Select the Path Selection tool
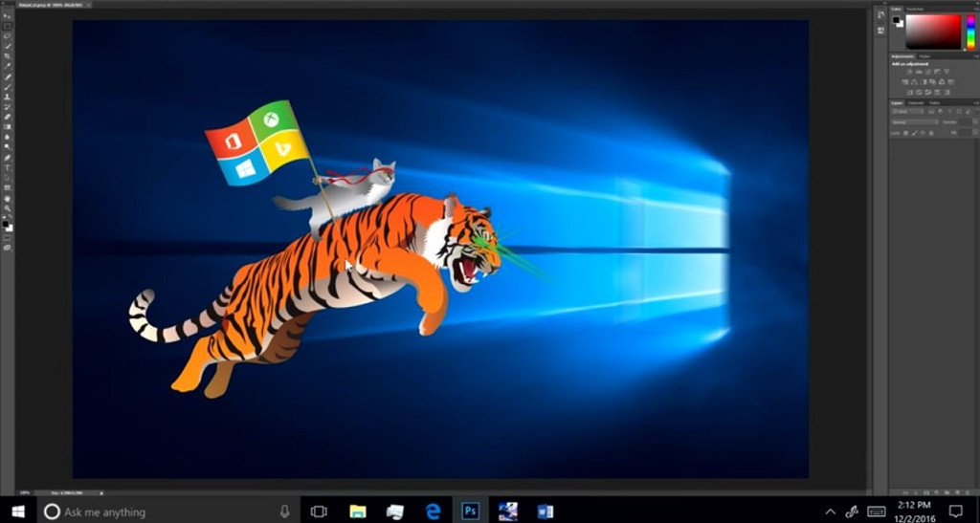The image size is (980, 523). pos(8,177)
